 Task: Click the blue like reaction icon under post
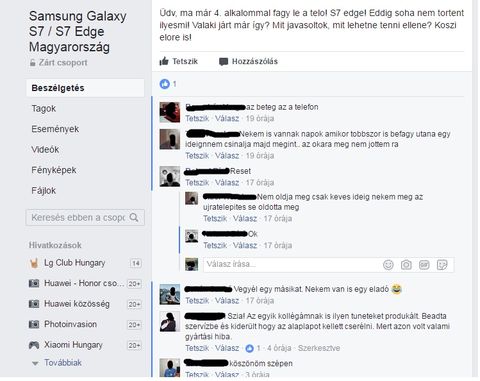point(165,84)
